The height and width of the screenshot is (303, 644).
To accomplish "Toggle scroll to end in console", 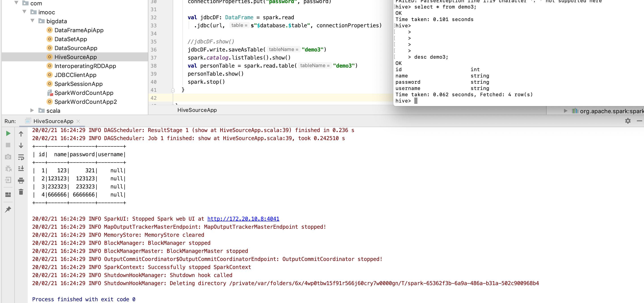I will 21,168.
